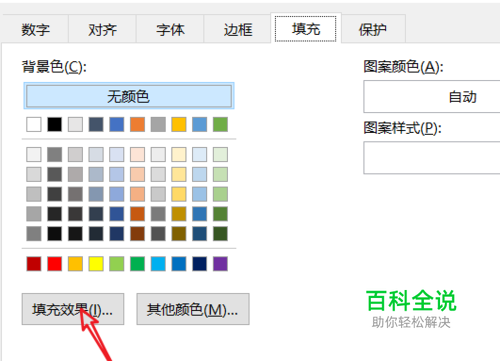Image resolution: width=500 pixels, height=361 pixels.
Task: Switch to the 对齐 tab
Action: (102, 29)
